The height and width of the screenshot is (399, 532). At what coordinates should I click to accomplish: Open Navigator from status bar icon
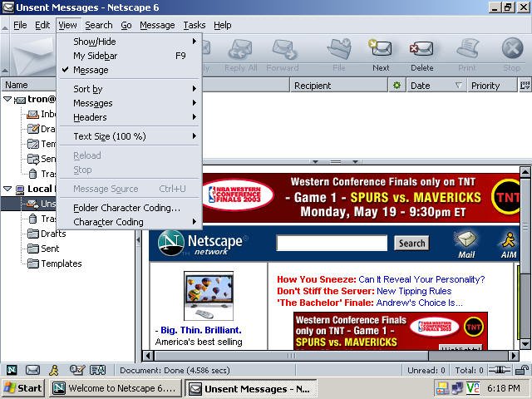click(x=12, y=370)
